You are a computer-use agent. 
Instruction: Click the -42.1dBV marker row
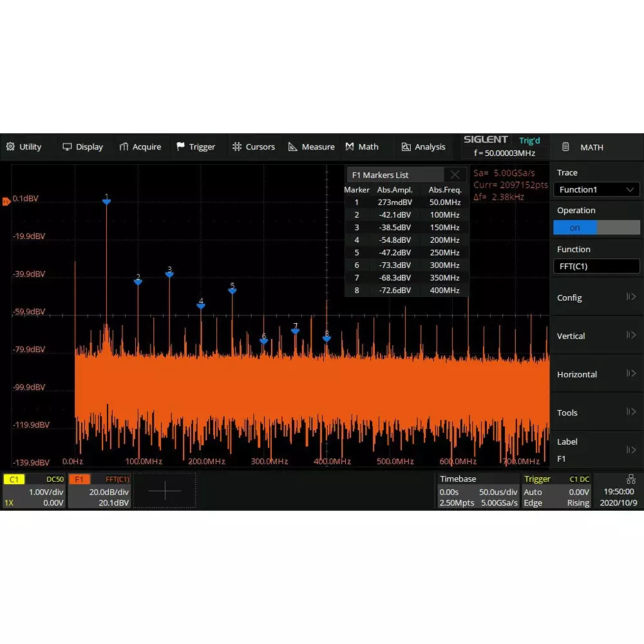point(406,215)
